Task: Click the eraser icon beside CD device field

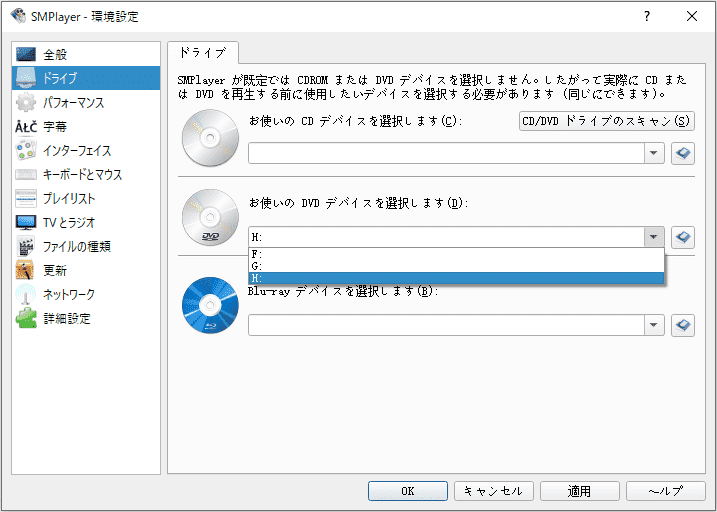Action: (682, 153)
